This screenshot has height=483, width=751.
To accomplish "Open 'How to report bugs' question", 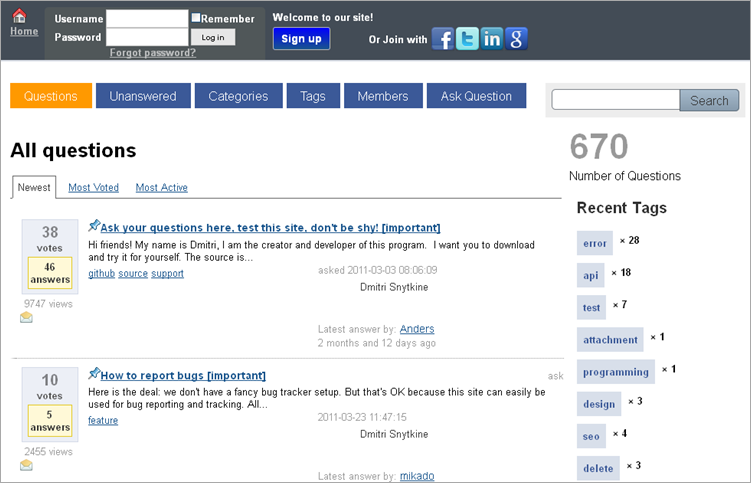I will click(183, 376).
